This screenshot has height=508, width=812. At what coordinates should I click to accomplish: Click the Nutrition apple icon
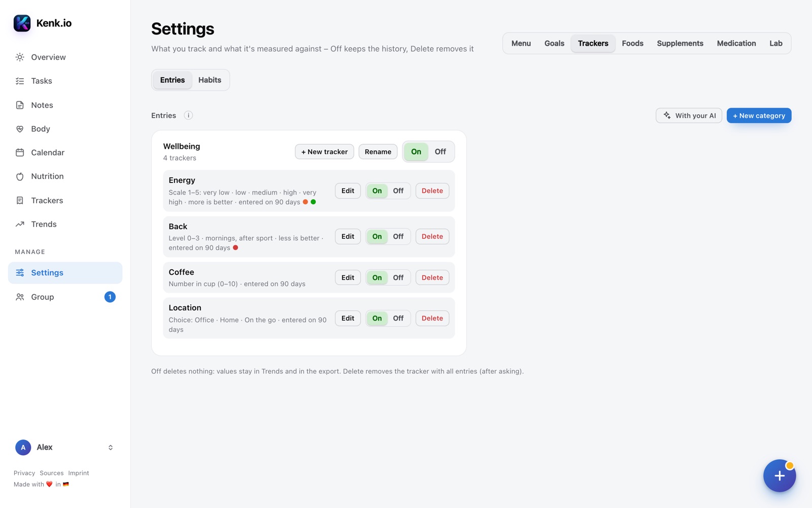tap(20, 176)
